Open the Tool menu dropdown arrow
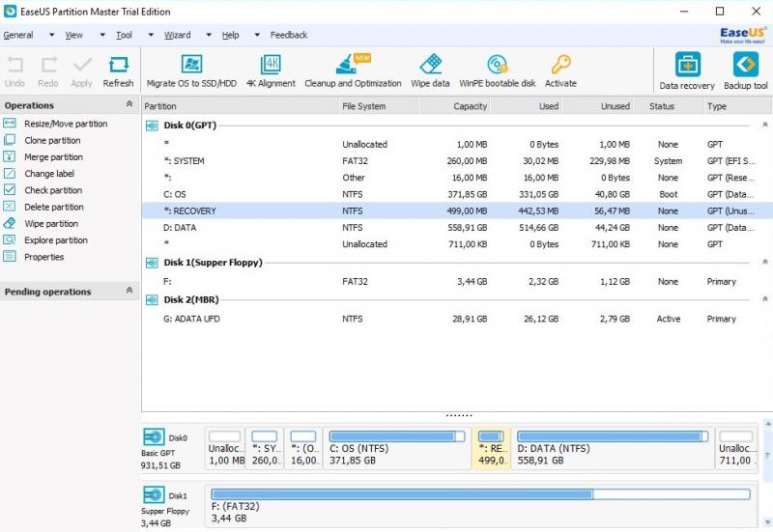Viewport: 773px width, 532px height. coord(151,35)
